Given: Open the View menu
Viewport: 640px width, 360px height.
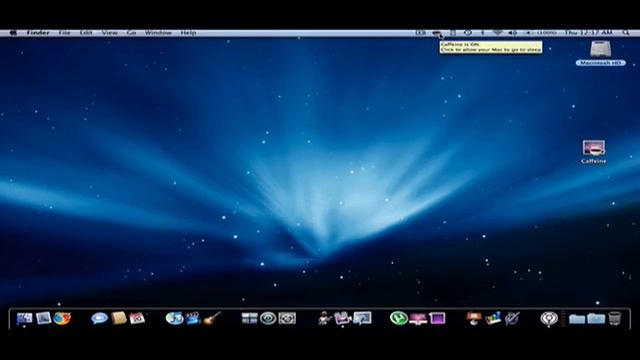Looking at the screenshot, I should pyautogui.click(x=109, y=33).
